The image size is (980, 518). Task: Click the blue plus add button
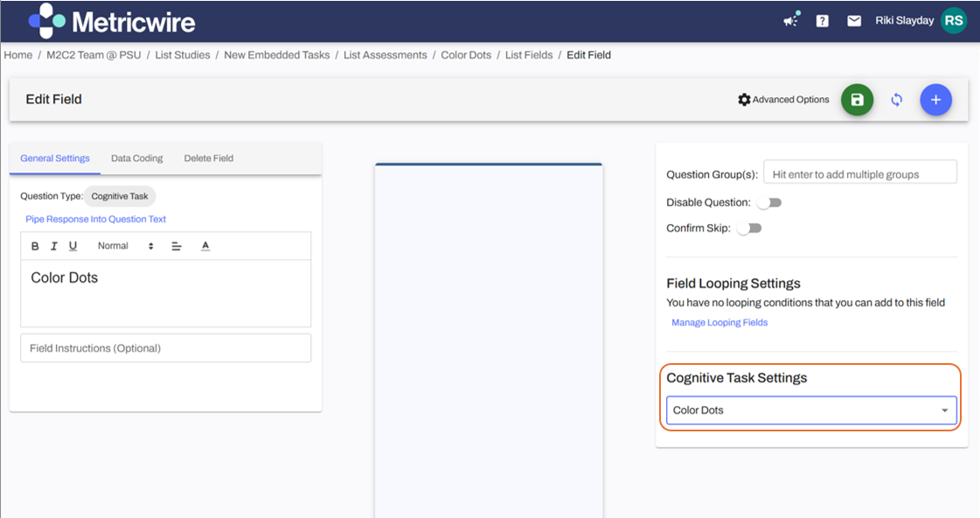pyautogui.click(x=935, y=100)
